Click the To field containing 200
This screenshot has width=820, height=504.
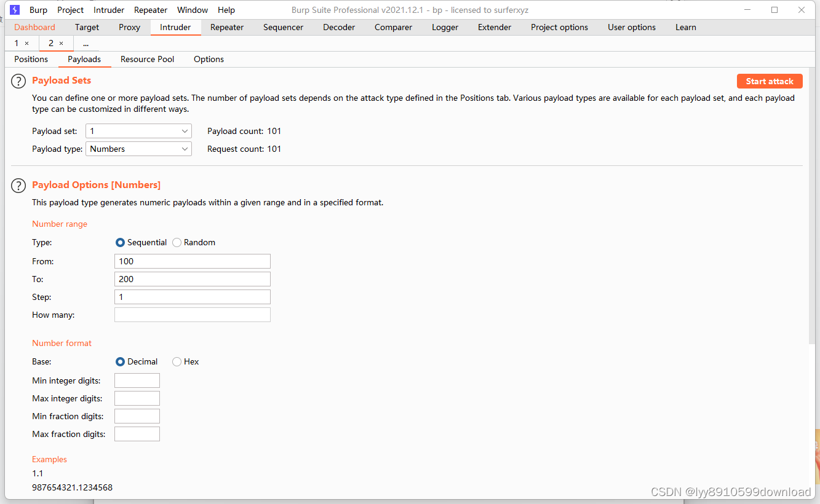pyautogui.click(x=193, y=279)
